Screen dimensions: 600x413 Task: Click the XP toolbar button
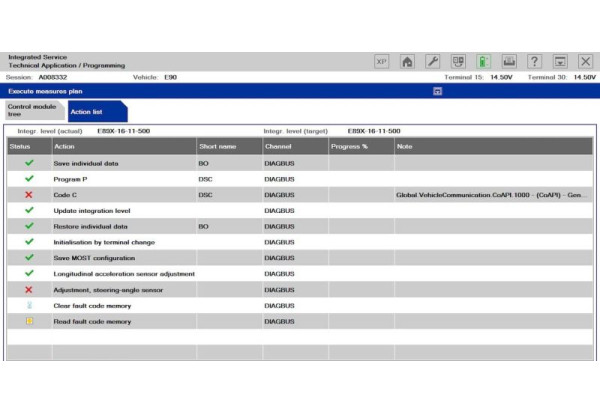(x=381, y=61)
